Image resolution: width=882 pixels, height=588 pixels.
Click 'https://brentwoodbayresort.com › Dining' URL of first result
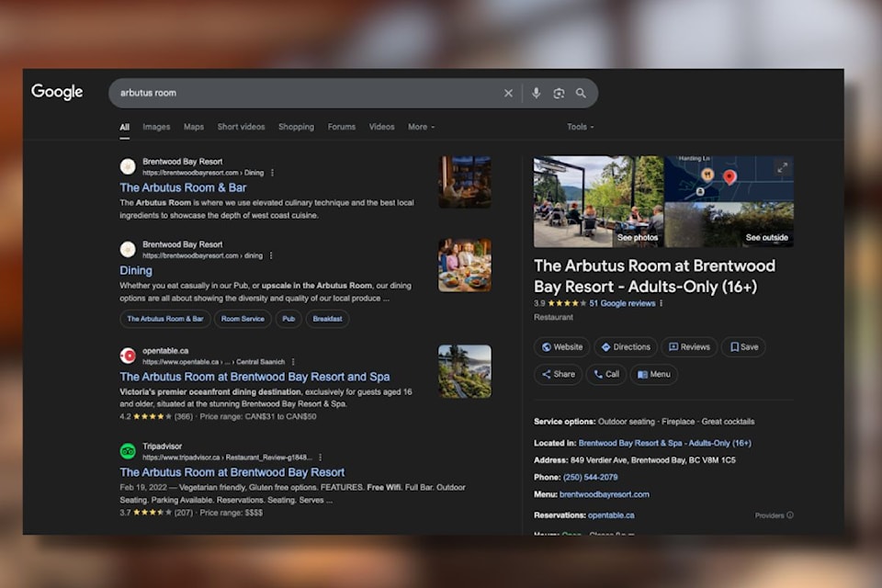click(x=203, y=173)
